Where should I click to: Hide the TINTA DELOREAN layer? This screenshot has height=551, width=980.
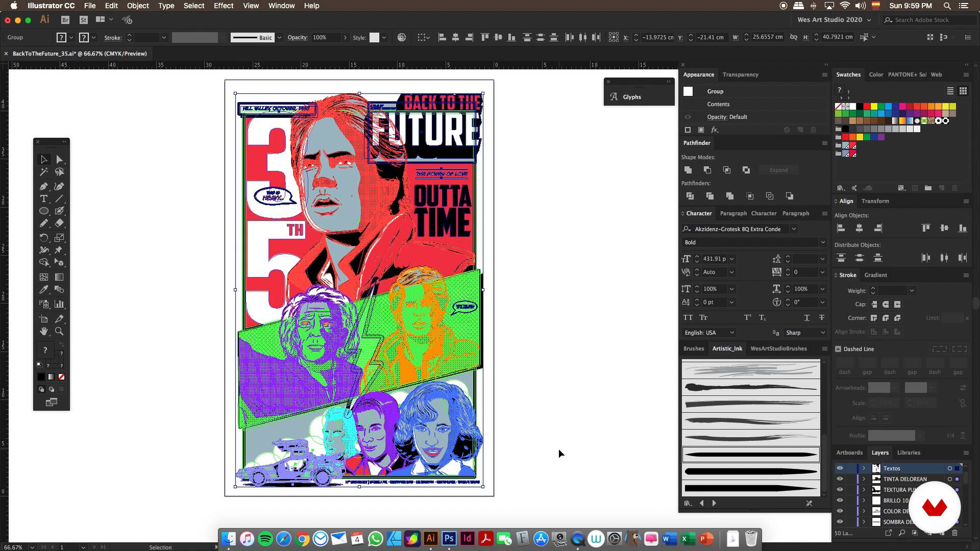(x=840, y=479)
